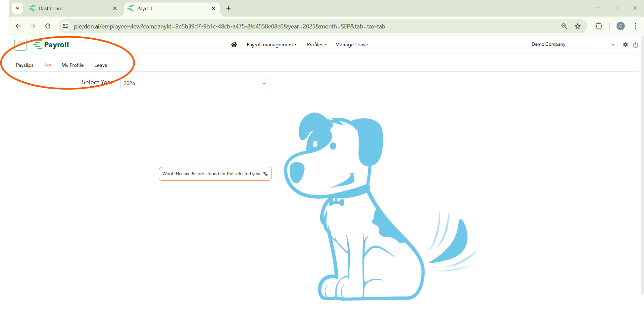
Task: Open the Chrome profile avatar
Action: click(620, 26)
